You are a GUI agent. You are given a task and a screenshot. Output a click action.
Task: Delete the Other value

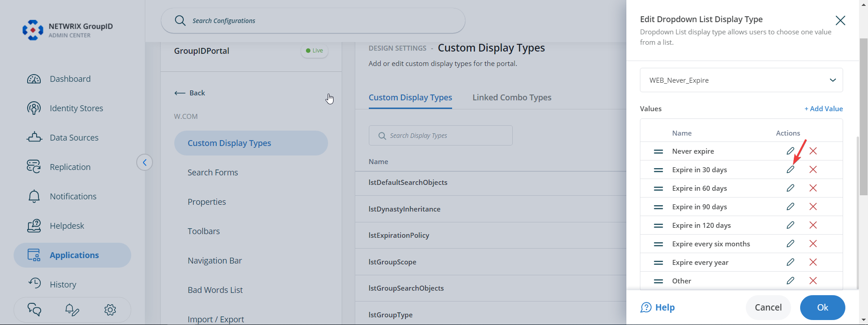pyautogui.click(x=813, y=281)
